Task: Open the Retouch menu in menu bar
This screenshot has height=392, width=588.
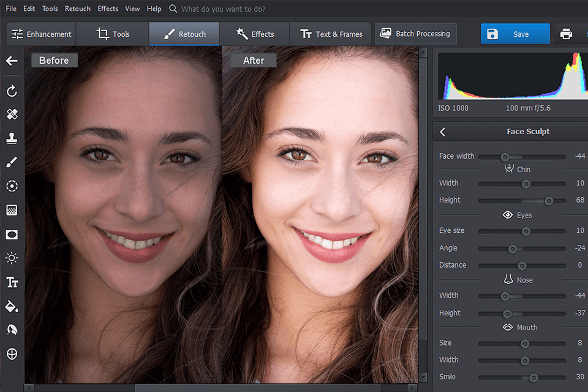Action: pos(78,9)
